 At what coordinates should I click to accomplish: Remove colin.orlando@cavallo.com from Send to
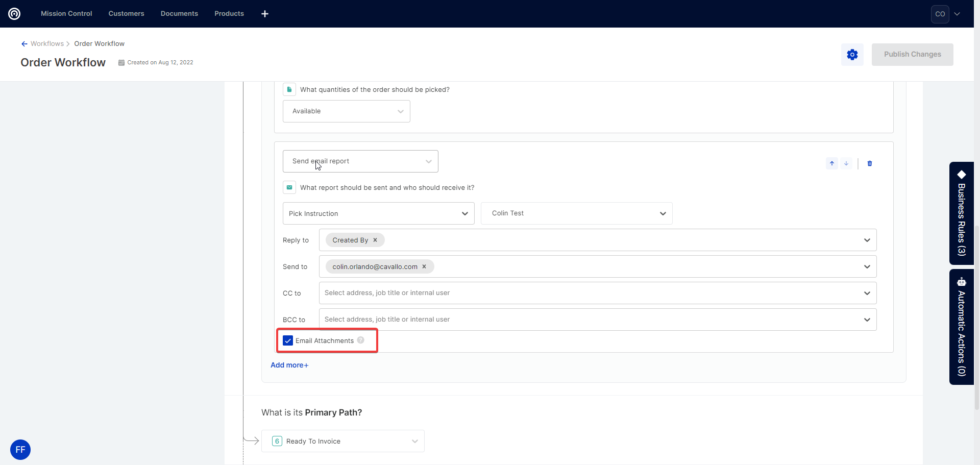[424, 266]
